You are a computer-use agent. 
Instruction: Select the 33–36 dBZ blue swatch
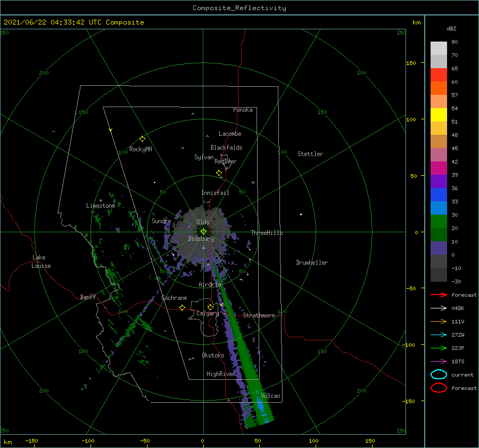(x=439, y=194)
